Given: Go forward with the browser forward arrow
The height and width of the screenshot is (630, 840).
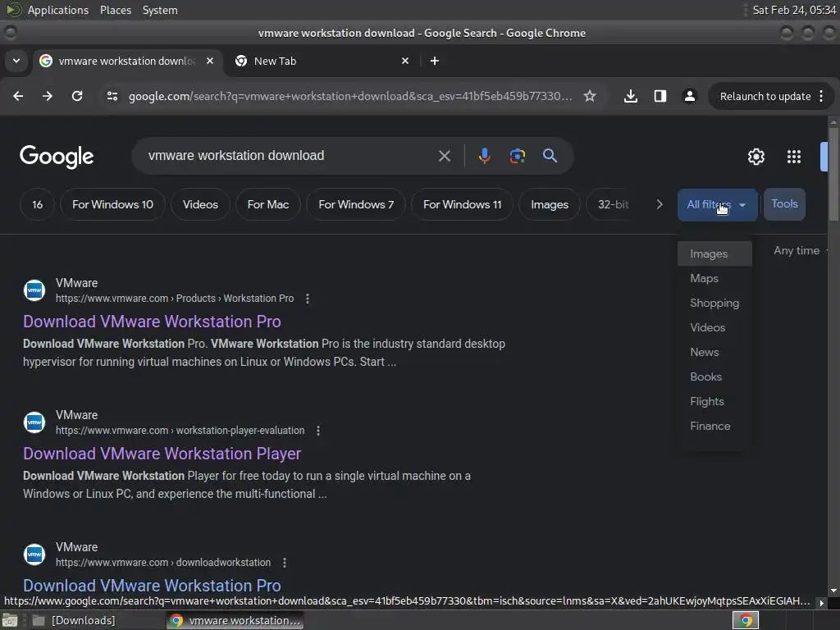Looking at the screenshot, I should (48, 96).
